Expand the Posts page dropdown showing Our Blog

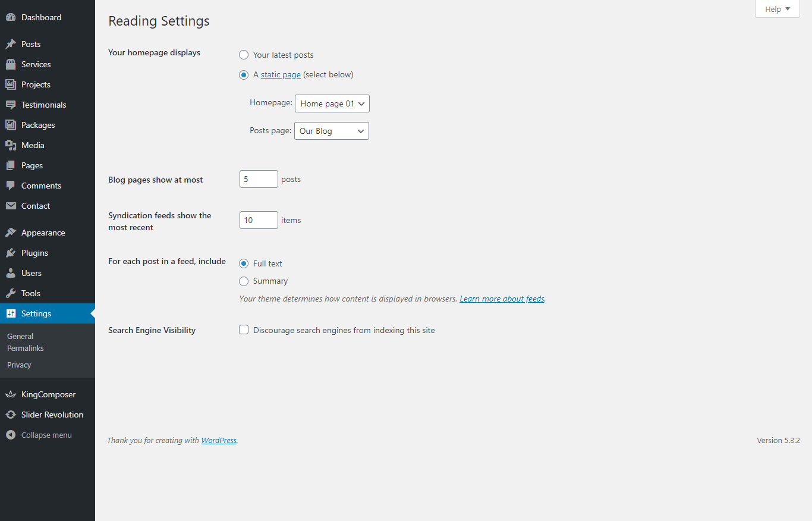[x=331, y=131]
